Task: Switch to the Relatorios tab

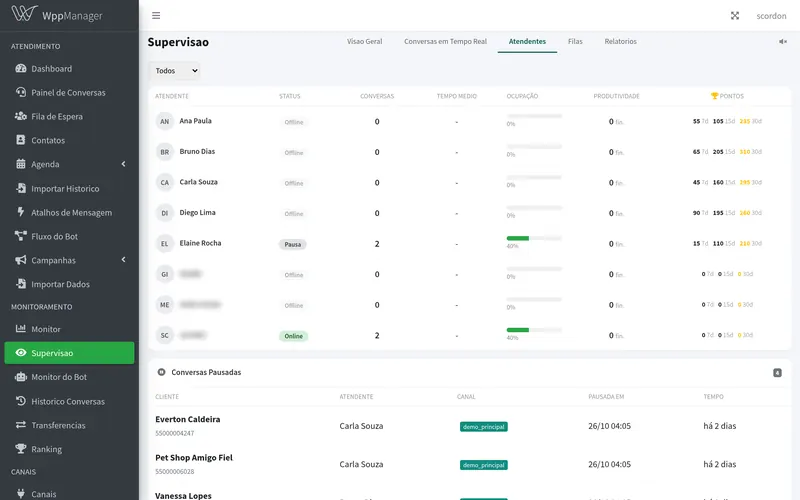Action: 620,41
